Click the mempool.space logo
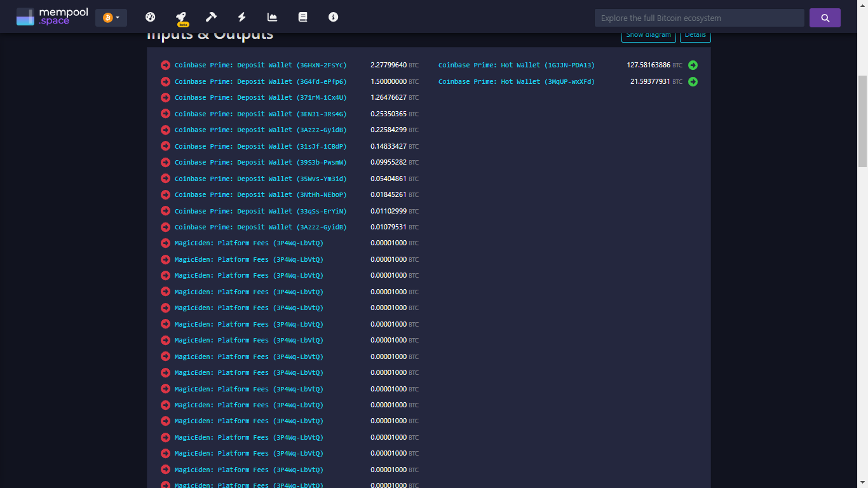868x488 pixels. (52, 17)
